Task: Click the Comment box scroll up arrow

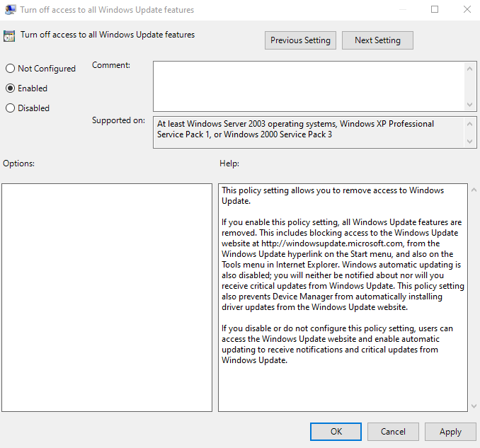Action: point(469,69)
